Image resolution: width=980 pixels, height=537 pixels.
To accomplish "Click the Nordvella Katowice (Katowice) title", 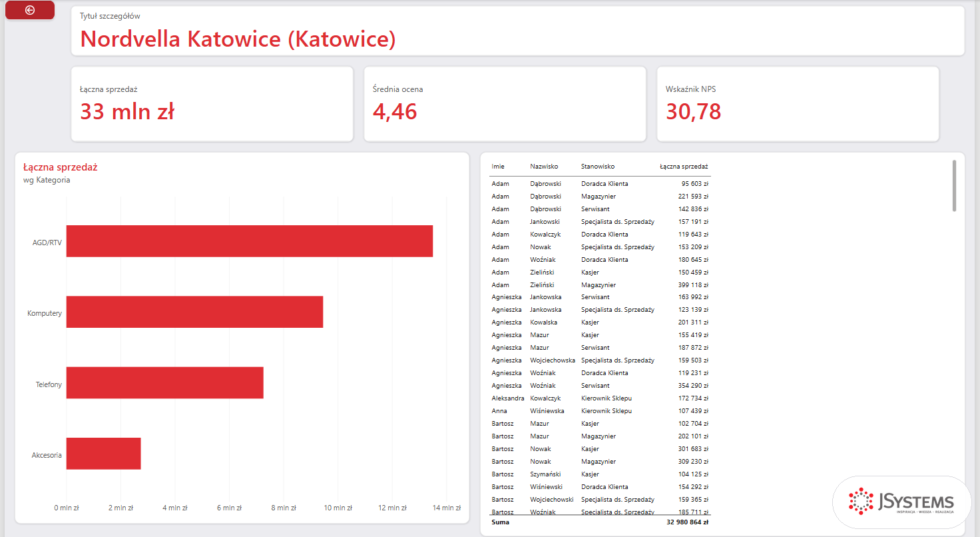I will (238, 39).
